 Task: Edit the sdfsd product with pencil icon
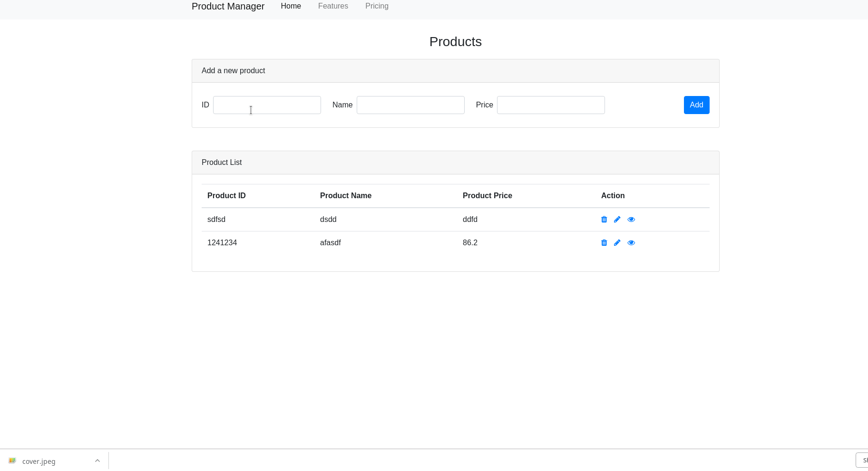tap(617, 219)
